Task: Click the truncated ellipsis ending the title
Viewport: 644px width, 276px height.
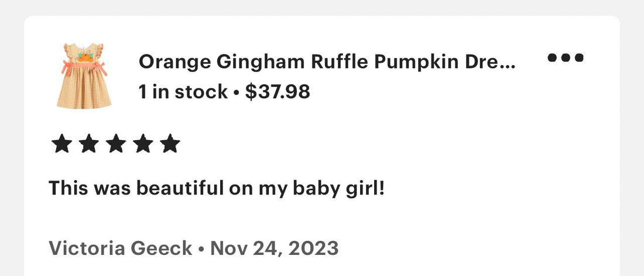Action: [507, 67]
